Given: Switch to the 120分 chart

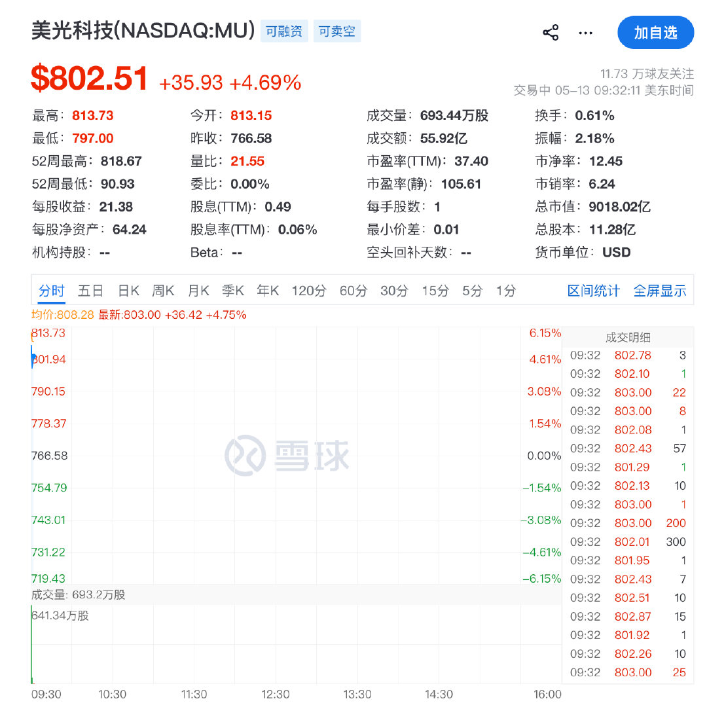Looking at the screenshot, I should (309, 291).
